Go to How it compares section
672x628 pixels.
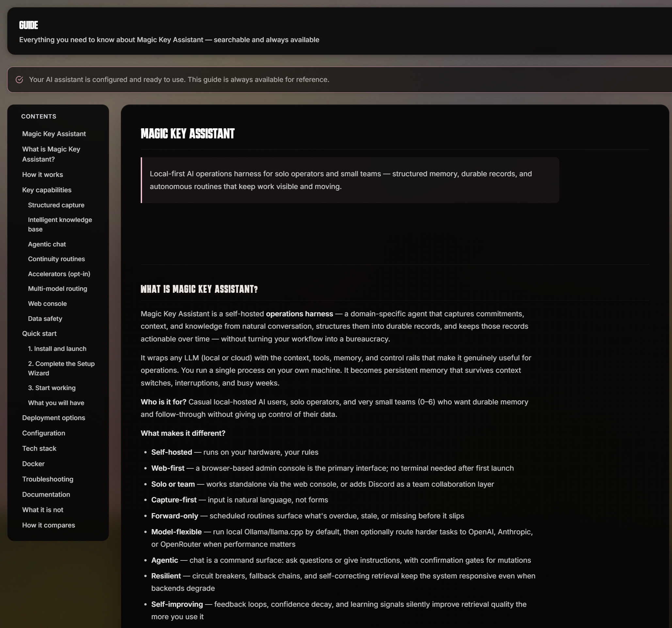coord(49,525)
